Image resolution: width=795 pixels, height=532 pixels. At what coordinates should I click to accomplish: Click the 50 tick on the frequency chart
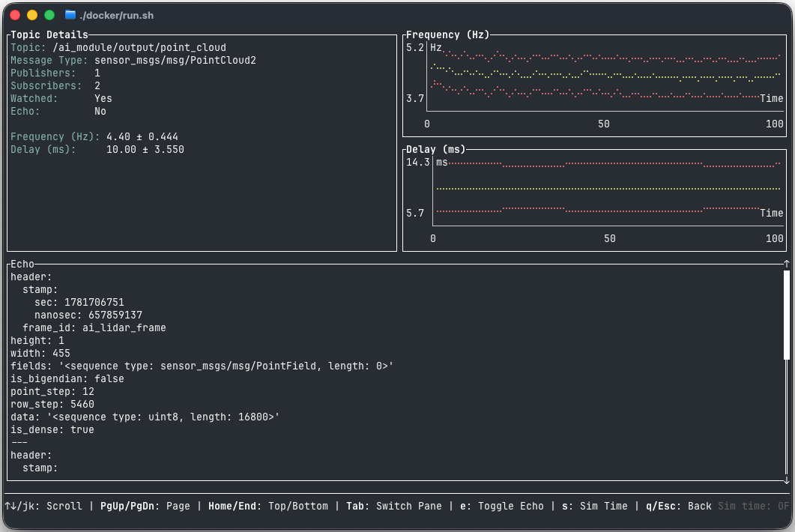[603, 124]
